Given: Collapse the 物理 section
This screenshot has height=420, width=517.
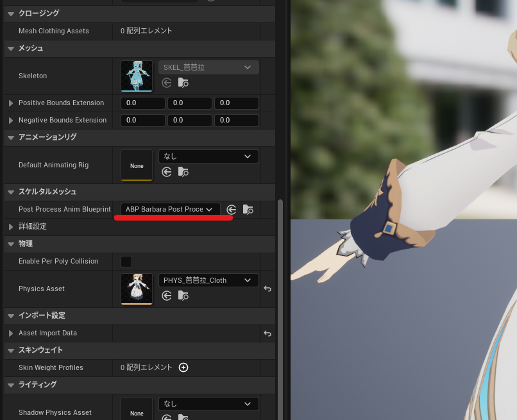Looking at the screenshot, I should (x=11, y=244).
